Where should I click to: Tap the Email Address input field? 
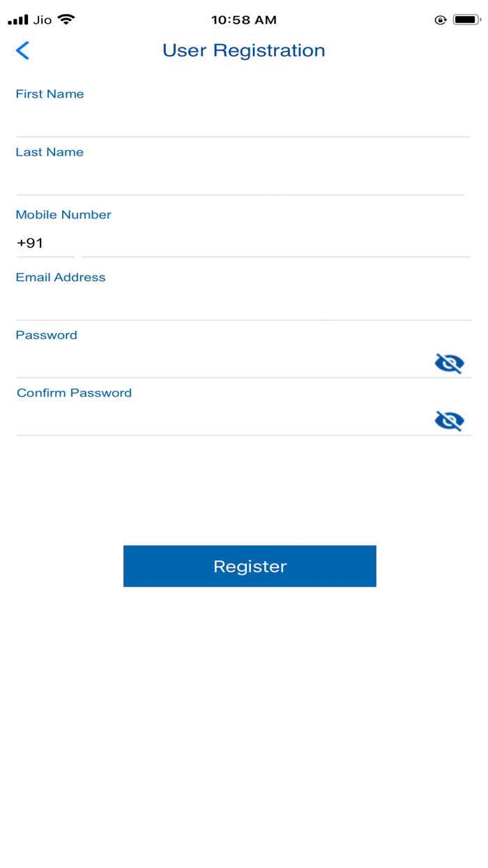(x=243, y=304)
